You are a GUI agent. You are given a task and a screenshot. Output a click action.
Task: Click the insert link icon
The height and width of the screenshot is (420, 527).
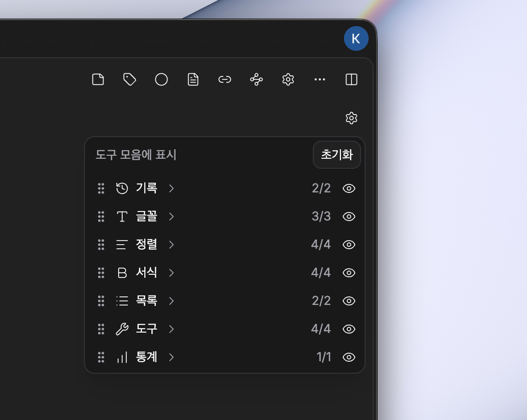tap(224, 79)
